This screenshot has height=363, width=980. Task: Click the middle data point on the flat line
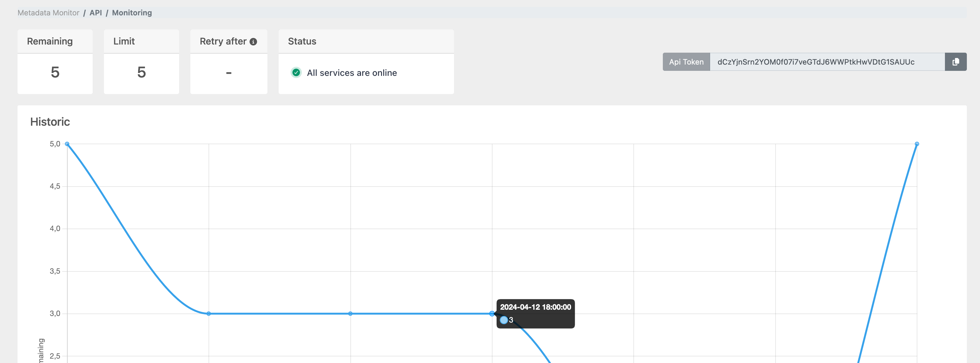(x=350, y=314)
